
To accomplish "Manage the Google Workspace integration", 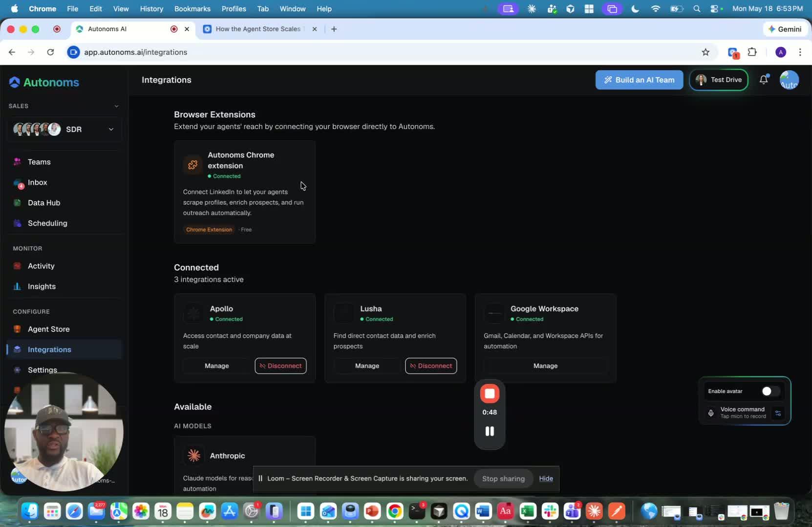I will pyautogui.click(x=545, y=366).
